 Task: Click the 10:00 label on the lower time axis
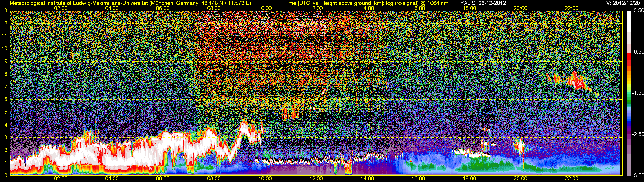265,179
